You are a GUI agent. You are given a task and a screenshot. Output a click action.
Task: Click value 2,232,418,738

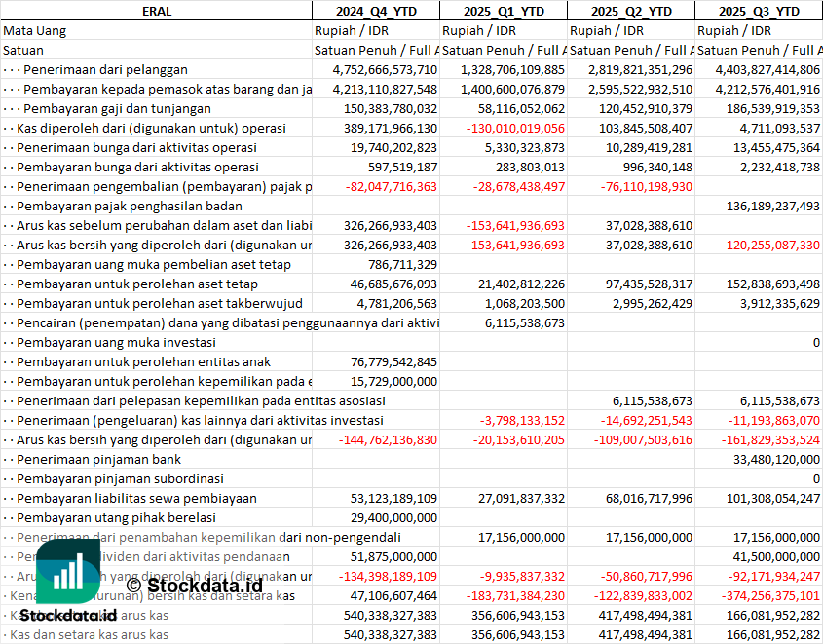(780, 167)
